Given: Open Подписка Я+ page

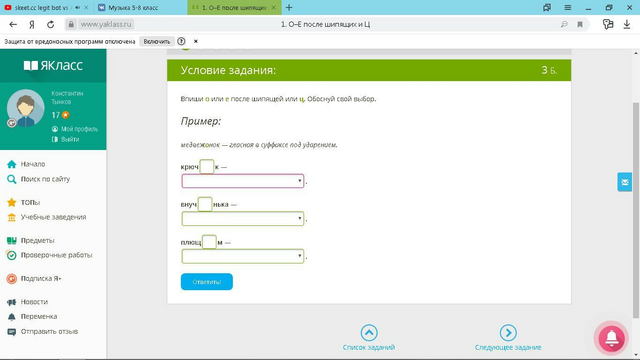Looking at the screenshot, I should click(x=41, y=278).
